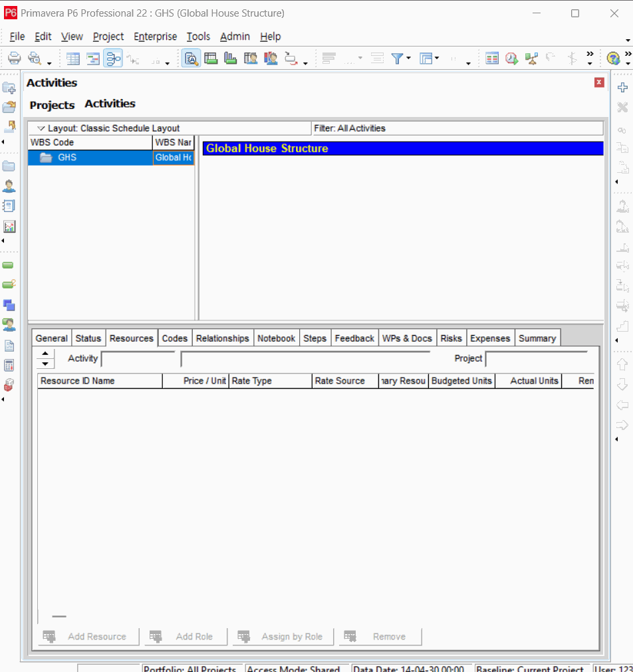Show the Activity Usage Spreadsheet icon
This screenshot has height=672, width=633.
tap(211, 58)
